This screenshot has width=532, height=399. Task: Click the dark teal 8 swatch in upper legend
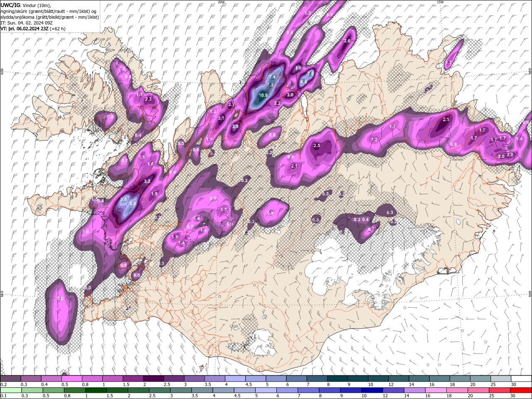[x=337, y=379]
